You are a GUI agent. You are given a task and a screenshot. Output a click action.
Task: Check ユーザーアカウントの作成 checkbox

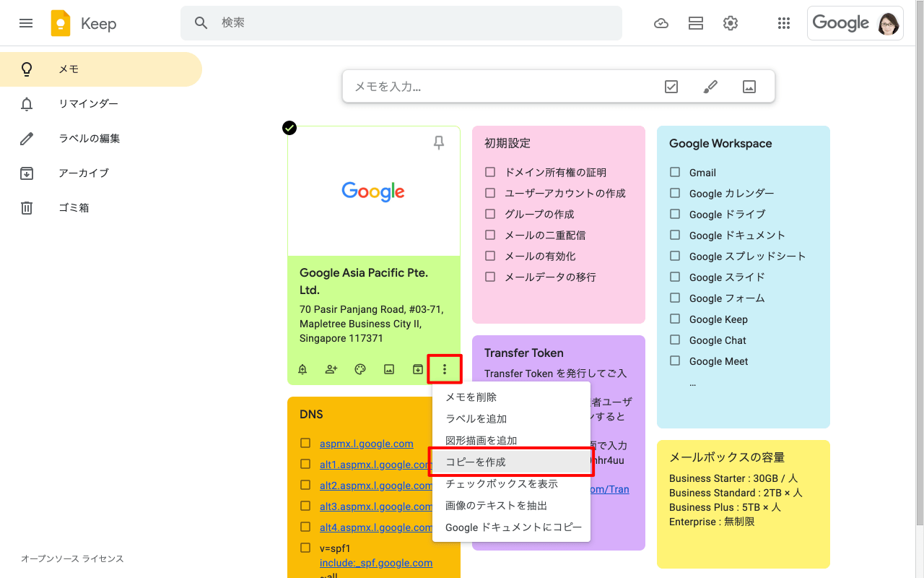[490, 193]
